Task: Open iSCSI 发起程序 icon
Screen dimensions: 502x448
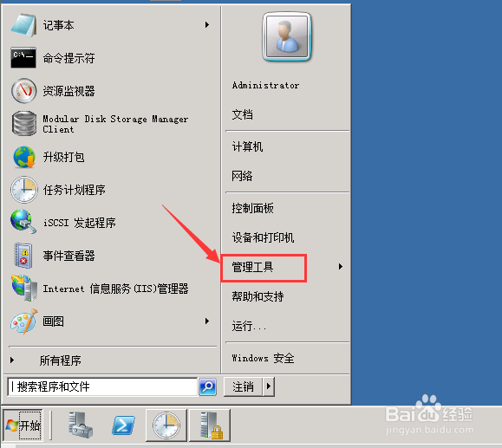Action: pyautogui.click(x=23, y=222)
